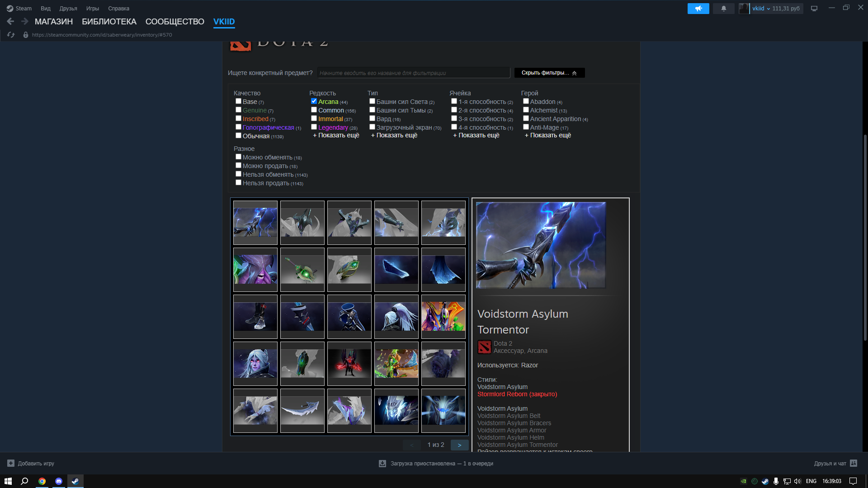The height and width of the screenshot is (488, 868).
Task: Launch Chrome from the taskbar
Action: (42, 481)
